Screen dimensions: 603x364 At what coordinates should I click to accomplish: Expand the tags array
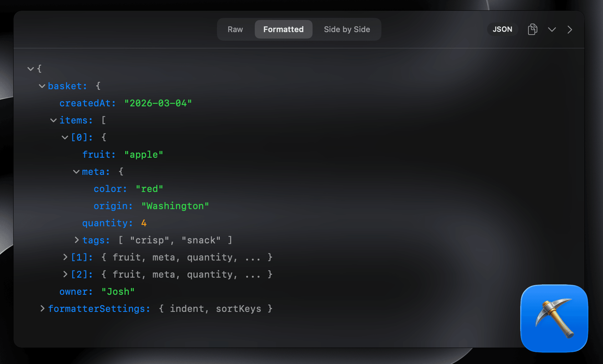(76, 240)
